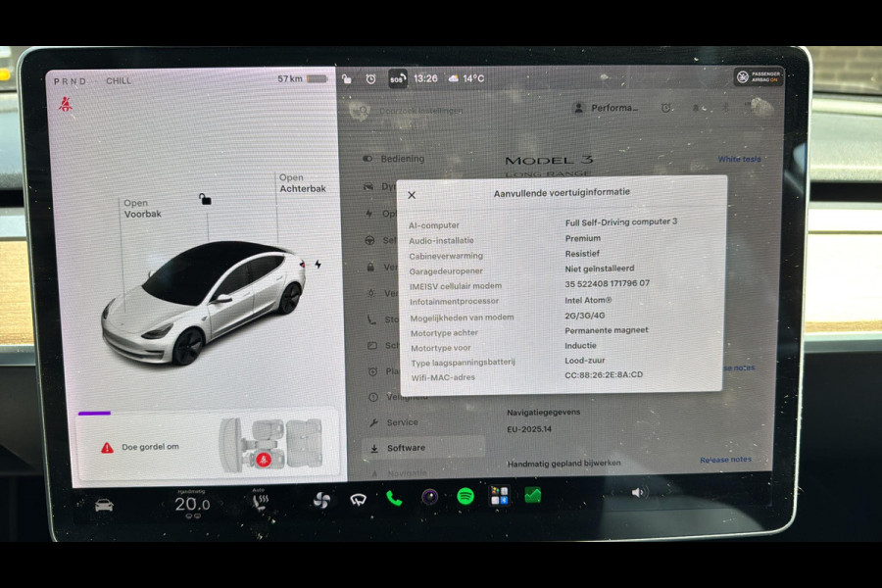This screenshot has width=882, height=588.
Task: Open the lower Release notes link
Action: [725, 460]
